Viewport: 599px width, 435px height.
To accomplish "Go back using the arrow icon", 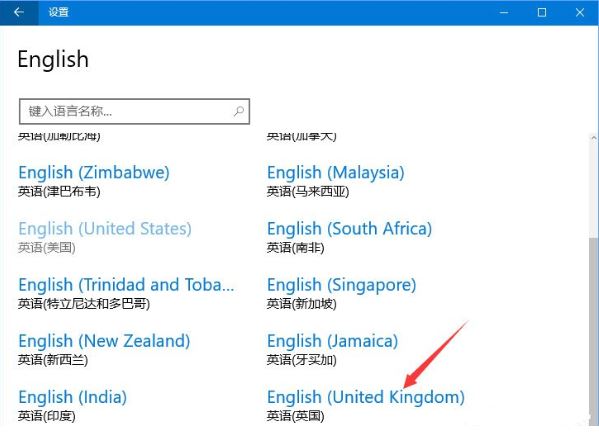I will (19, 12).
